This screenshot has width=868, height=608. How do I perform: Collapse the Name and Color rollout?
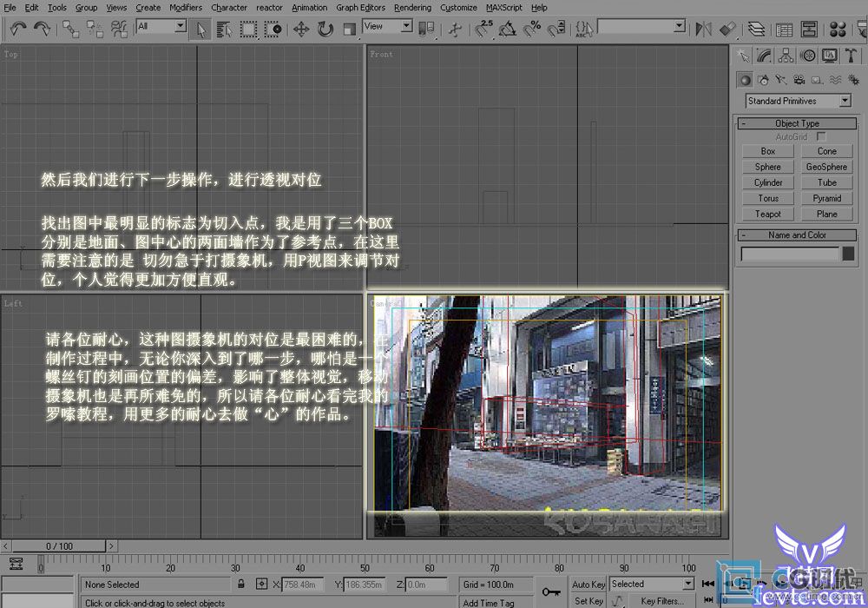click(797, 235)
